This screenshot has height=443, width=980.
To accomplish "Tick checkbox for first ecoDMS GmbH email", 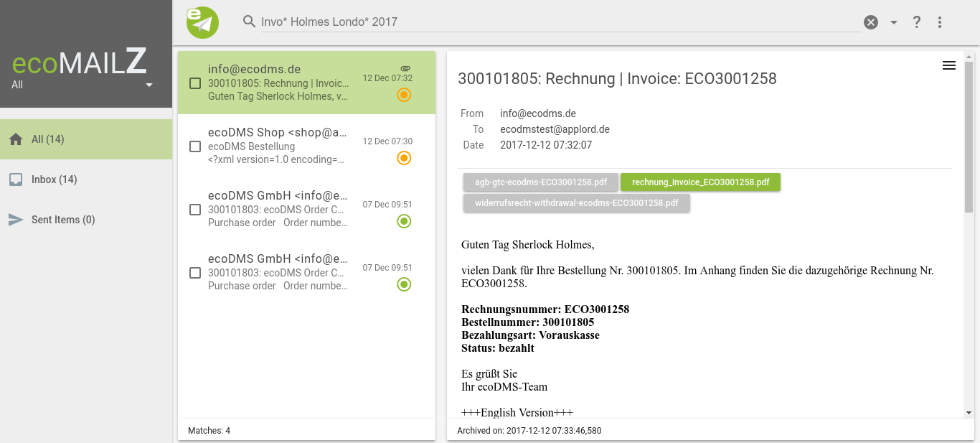I will [x=195, y=210].
